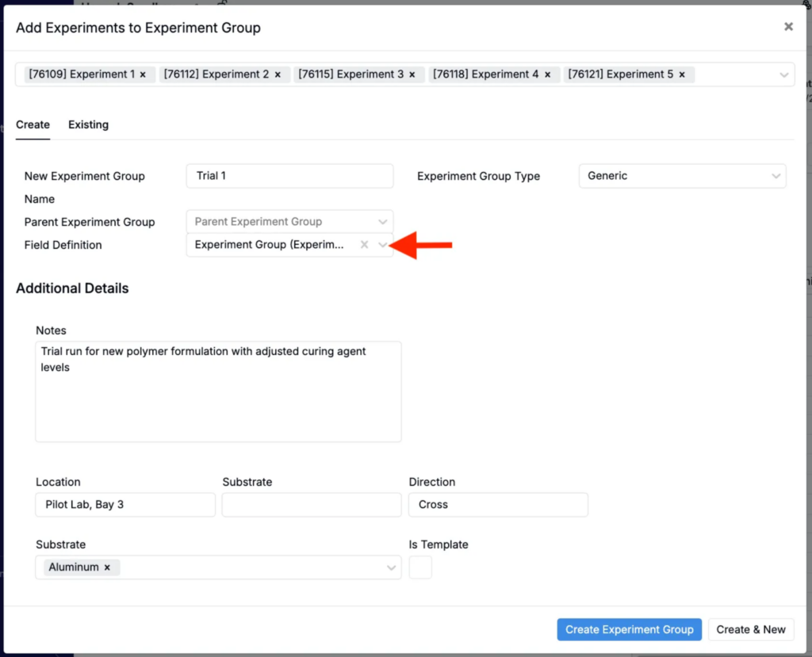
Task: Remove Experiment 2 tag from selection
Action: coord(278,74)
